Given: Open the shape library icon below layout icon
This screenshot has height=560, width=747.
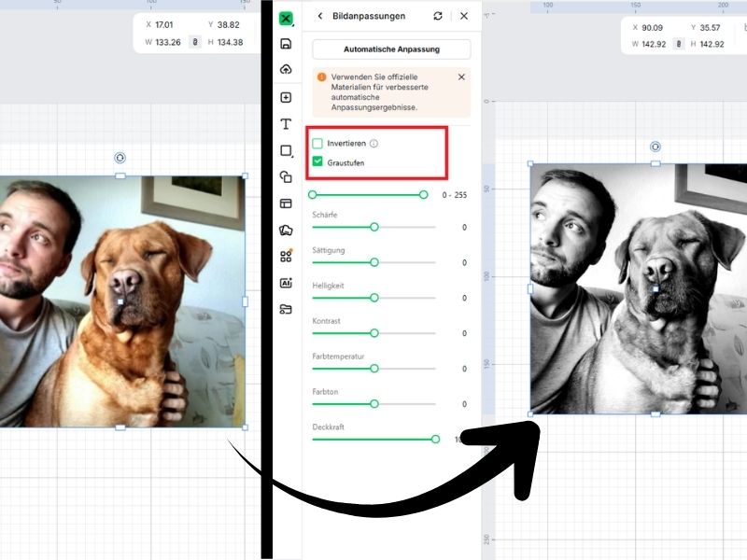Looking at the screenshot, I should tap(286, 231).
